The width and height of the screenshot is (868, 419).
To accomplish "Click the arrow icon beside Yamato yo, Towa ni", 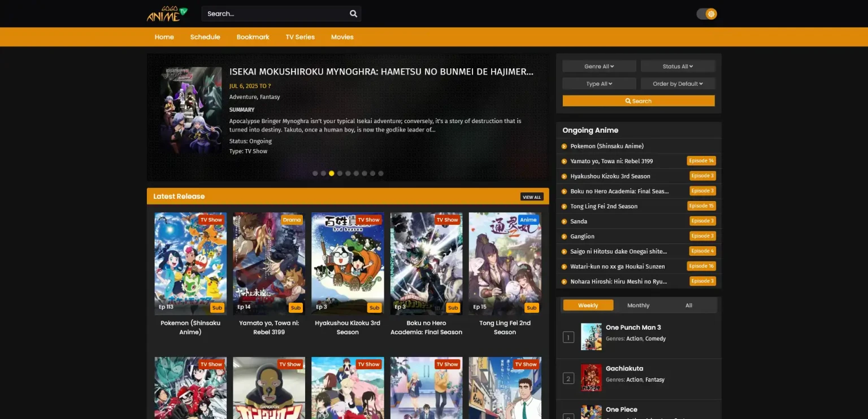I will click(564, 162).
